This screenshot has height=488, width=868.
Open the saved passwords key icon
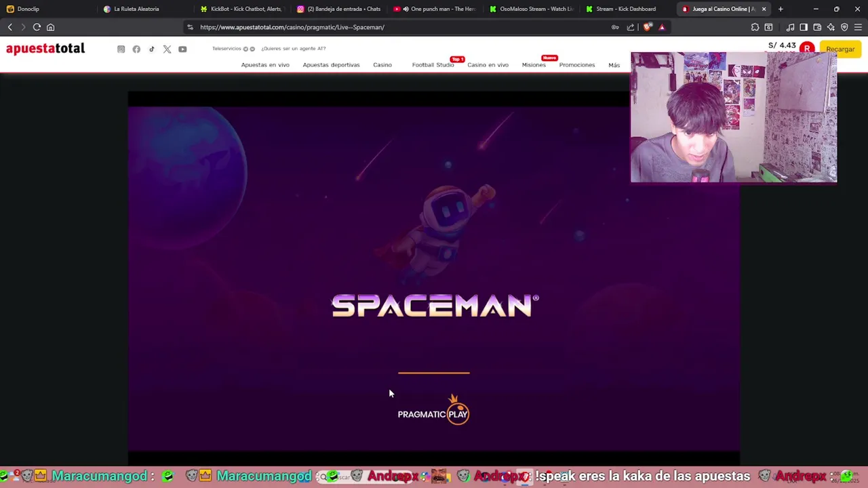(615, 27)
